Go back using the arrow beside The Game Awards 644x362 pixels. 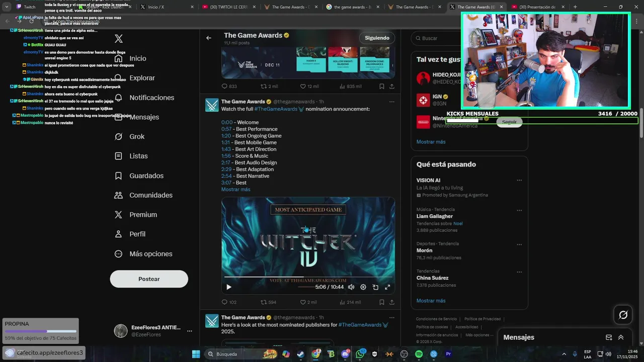coord(209,38)
